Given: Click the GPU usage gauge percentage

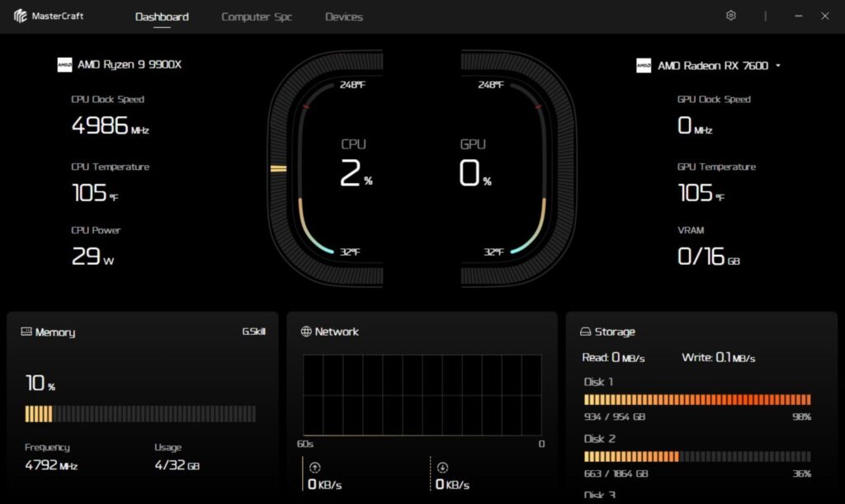Looking at the screenshot, I should click(x=474, y=173).
